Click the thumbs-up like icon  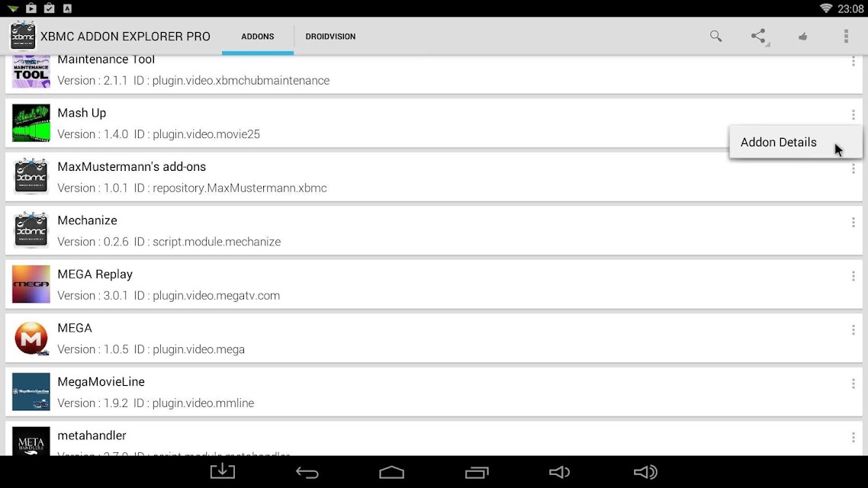coord(802,37)
